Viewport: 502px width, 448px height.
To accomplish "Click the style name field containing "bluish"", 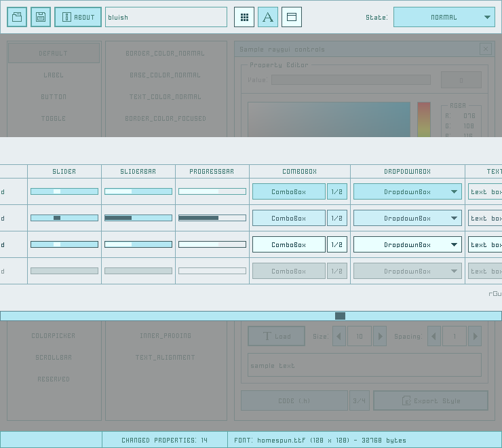I will tap(166, 17).
